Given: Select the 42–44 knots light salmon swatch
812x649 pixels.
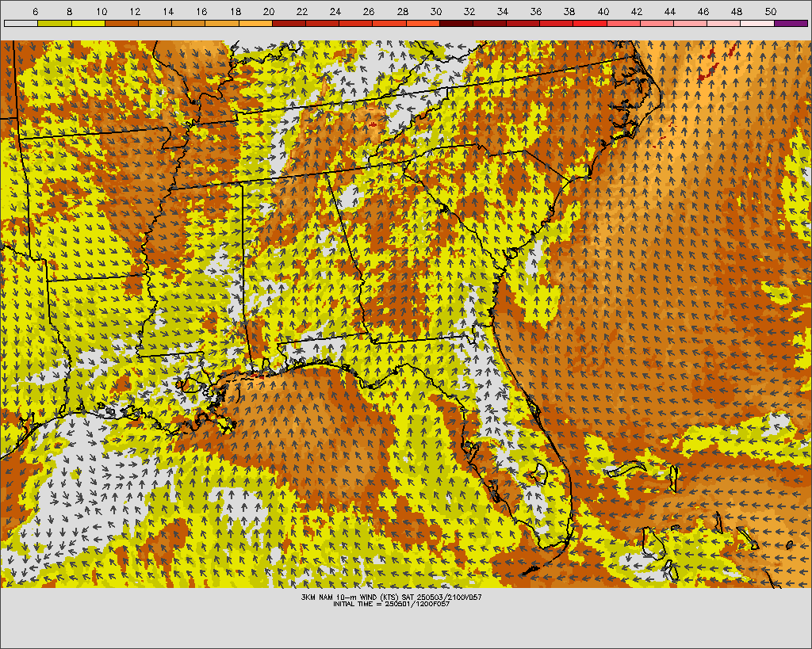Looking at the screenshot, I should [657, 23].
